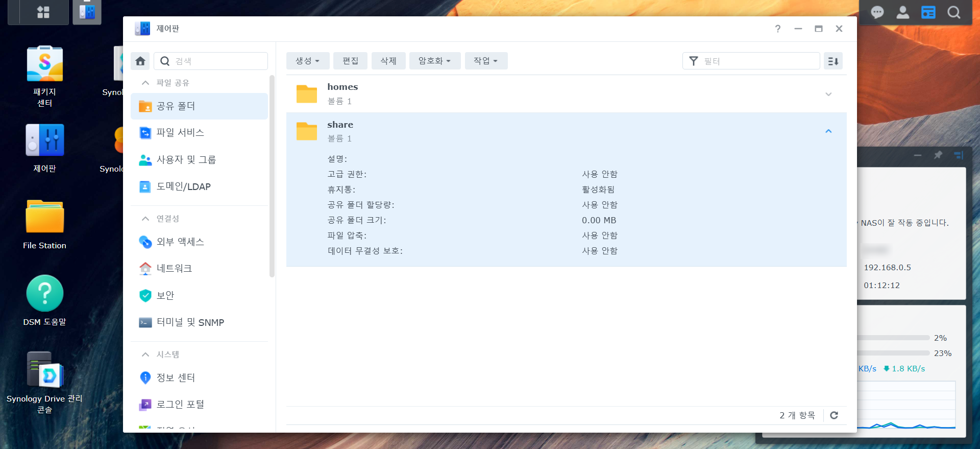Click the 필터 input field
980x449 pixels.
click(x=751, y=61)
